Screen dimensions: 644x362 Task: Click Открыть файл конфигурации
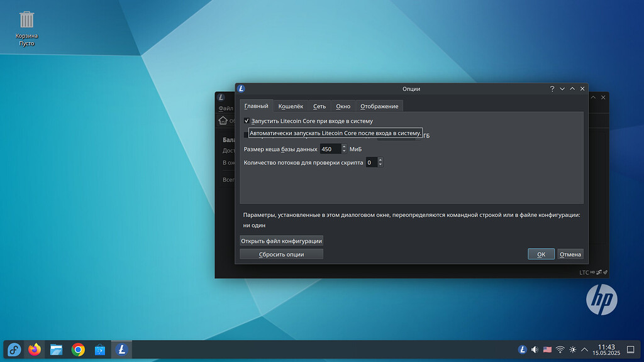(x=280, y=241)
